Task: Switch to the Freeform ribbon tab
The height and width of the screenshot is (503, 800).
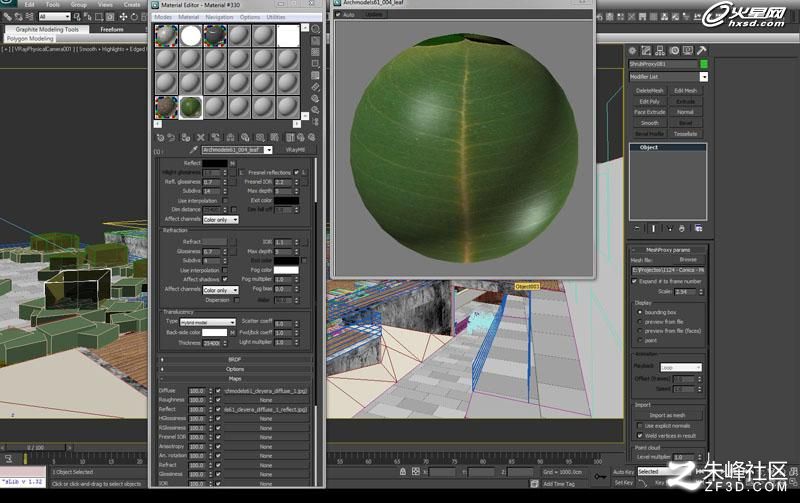Action: pyautogui.click(x=112, y=30)
